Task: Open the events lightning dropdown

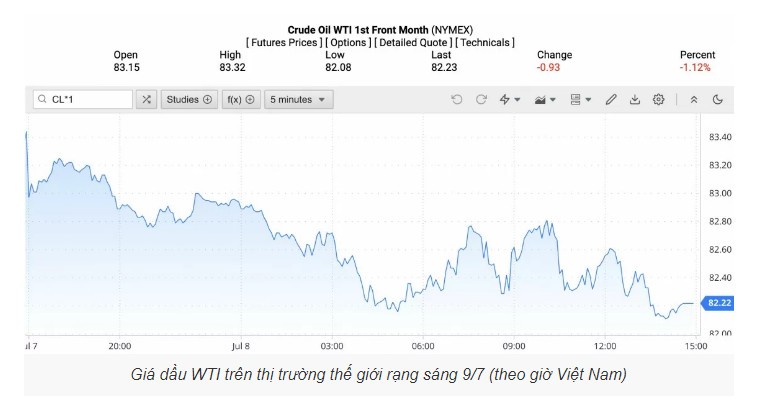Action: tap(511, 100)
